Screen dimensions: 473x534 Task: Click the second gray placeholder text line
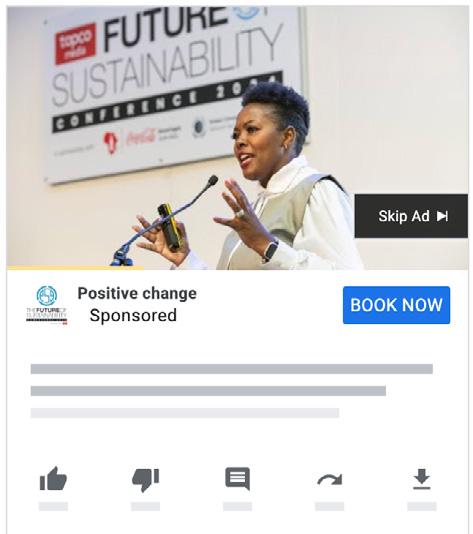click(208, 391)
